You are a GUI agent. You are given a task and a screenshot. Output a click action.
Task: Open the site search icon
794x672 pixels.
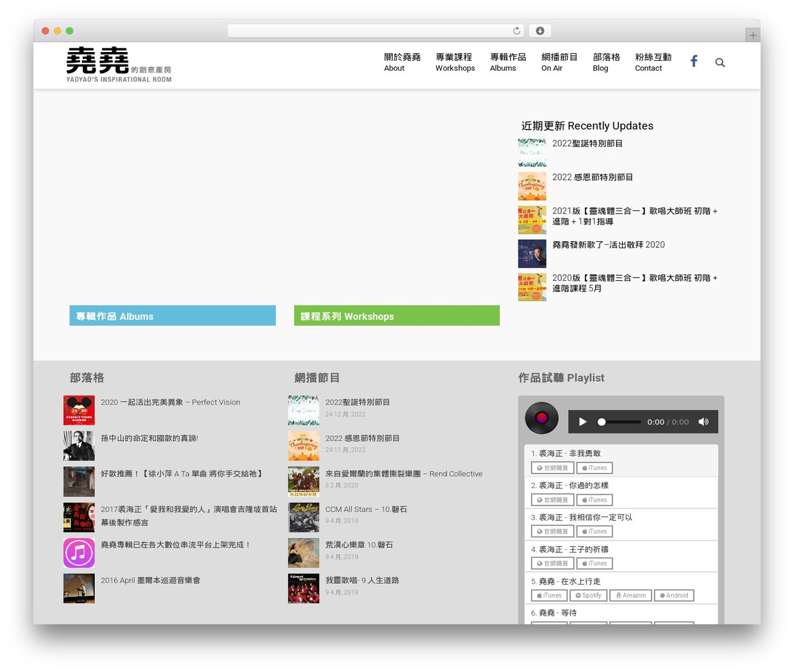[720, 63]
